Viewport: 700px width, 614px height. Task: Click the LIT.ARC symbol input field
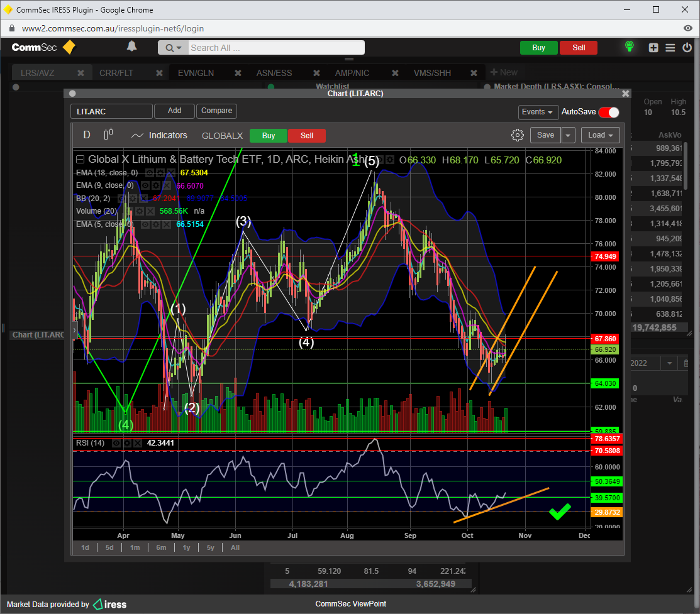coord(111,112)
